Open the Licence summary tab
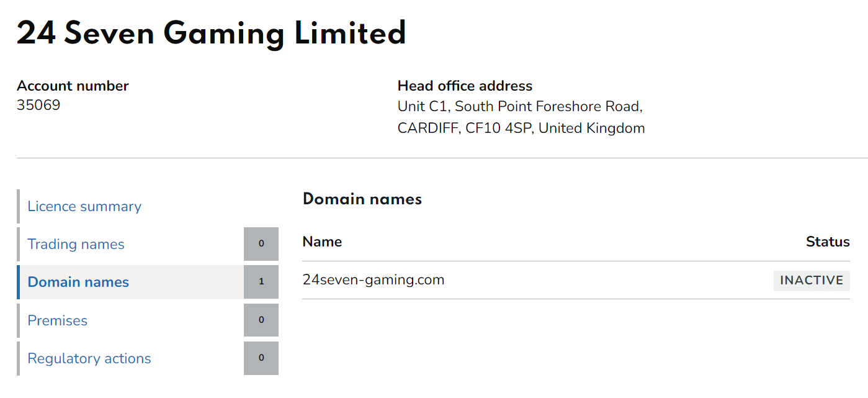The height and width of the screenshot is (398, 868). tap(84, 207)
